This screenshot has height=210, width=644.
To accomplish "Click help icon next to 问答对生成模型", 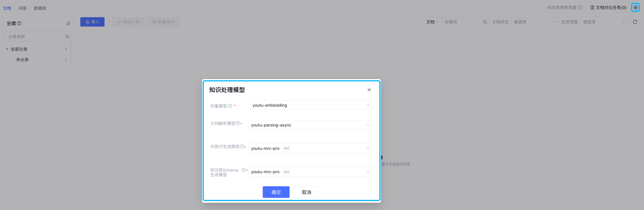I will 242,147.
